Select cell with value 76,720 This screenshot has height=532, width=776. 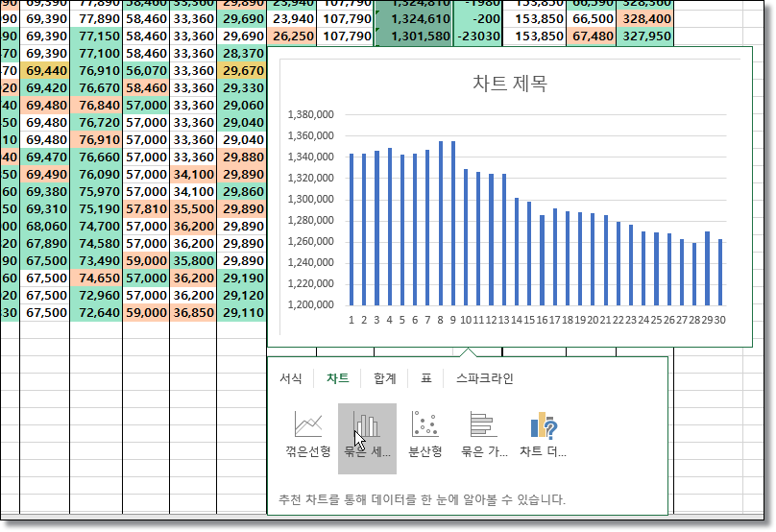(x=96, y=123)
